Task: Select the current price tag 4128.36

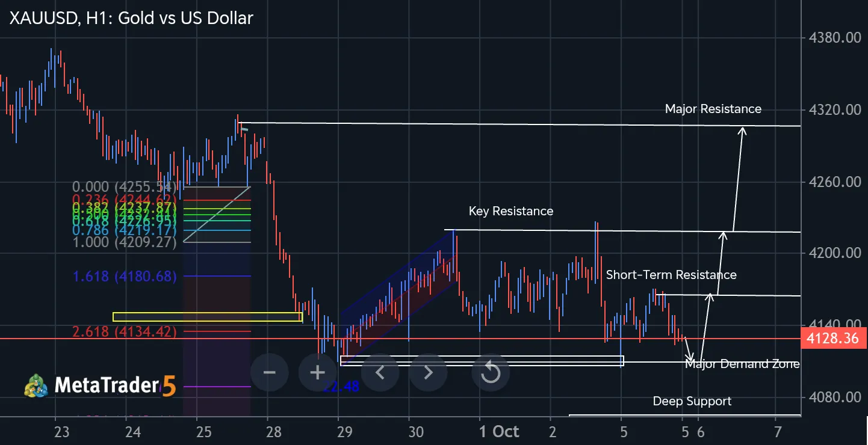Action: [834, 339]
